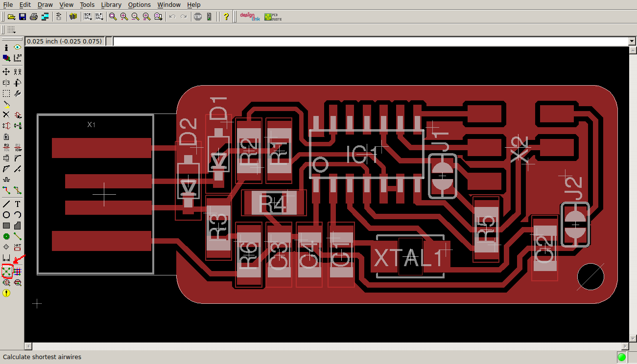Execute a script file (SCR)
The height and width of the screenshot is (364, 637).
click(x=88, y=17)
